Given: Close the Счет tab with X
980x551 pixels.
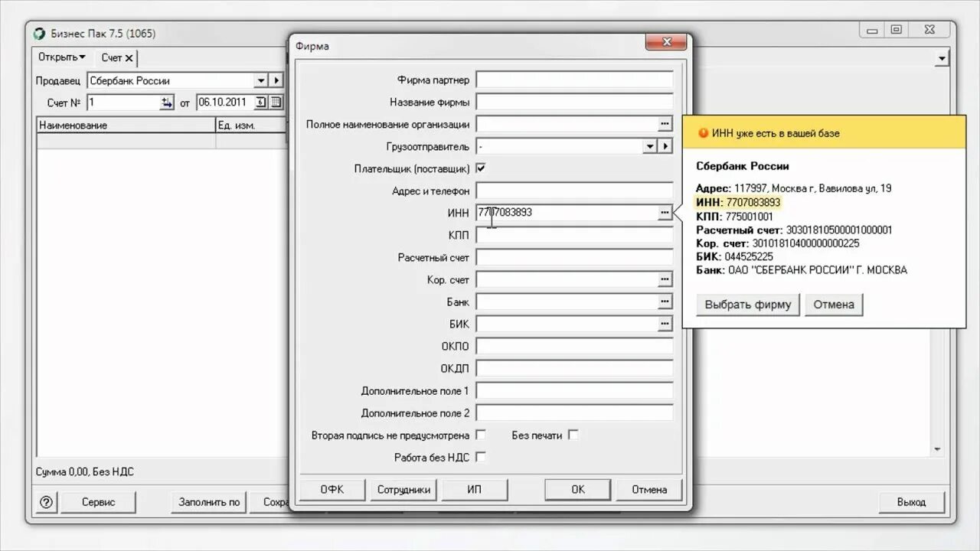Looking at the screenshot, I should pos(129,58).
